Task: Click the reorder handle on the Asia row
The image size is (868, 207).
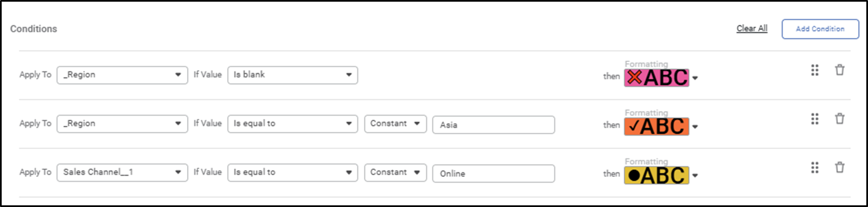Action: tap(814, 118)
